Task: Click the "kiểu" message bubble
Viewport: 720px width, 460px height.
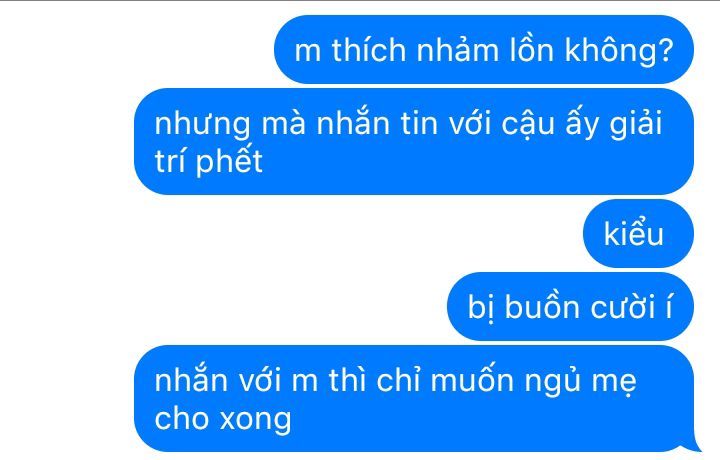Action: point(638,233)
